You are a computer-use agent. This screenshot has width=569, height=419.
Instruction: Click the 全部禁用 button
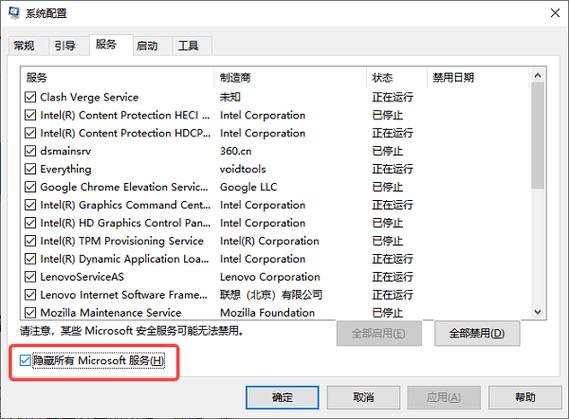(x=477, y=333)
